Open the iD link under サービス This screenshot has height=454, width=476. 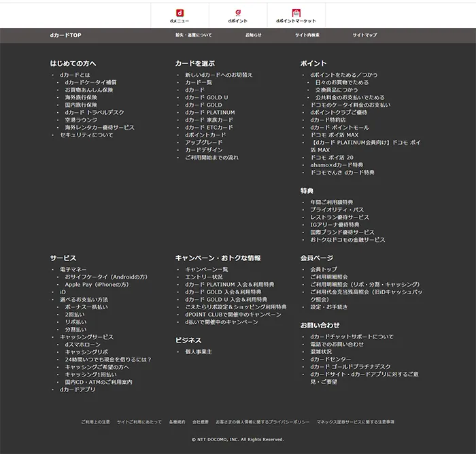coord(63,292)
